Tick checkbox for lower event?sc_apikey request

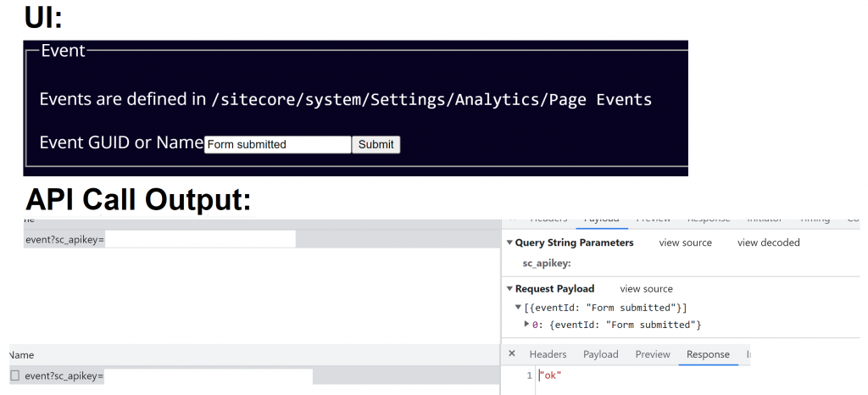tap(15, 376)
